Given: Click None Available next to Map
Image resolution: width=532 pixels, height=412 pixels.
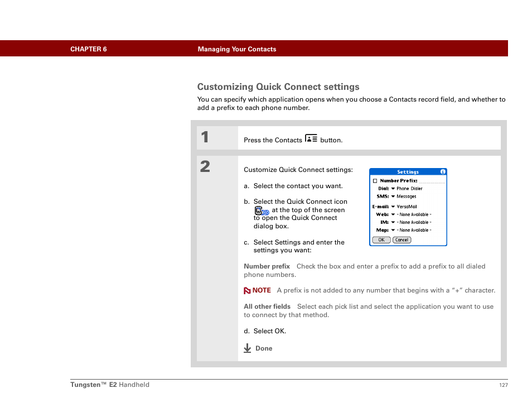Looking at the screenshot, I should [414, 230].
